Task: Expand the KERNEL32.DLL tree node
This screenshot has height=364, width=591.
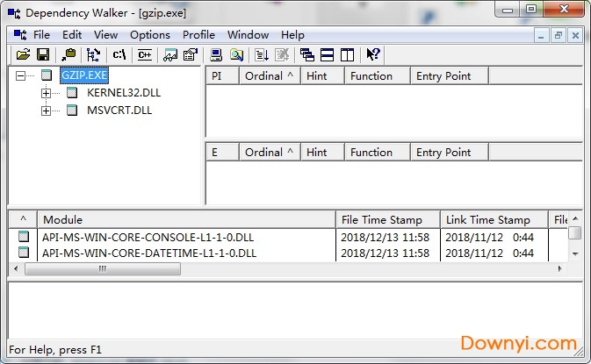Action: click(46, 93)
